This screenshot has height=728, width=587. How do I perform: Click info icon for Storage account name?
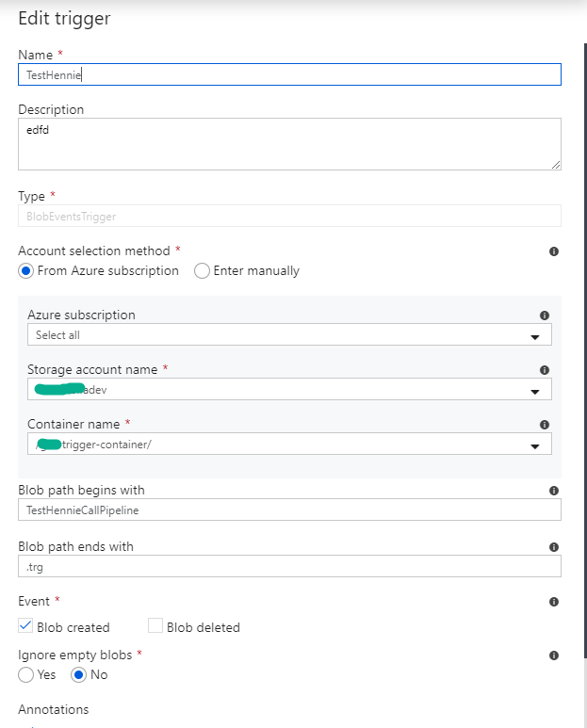click(545, 370)
